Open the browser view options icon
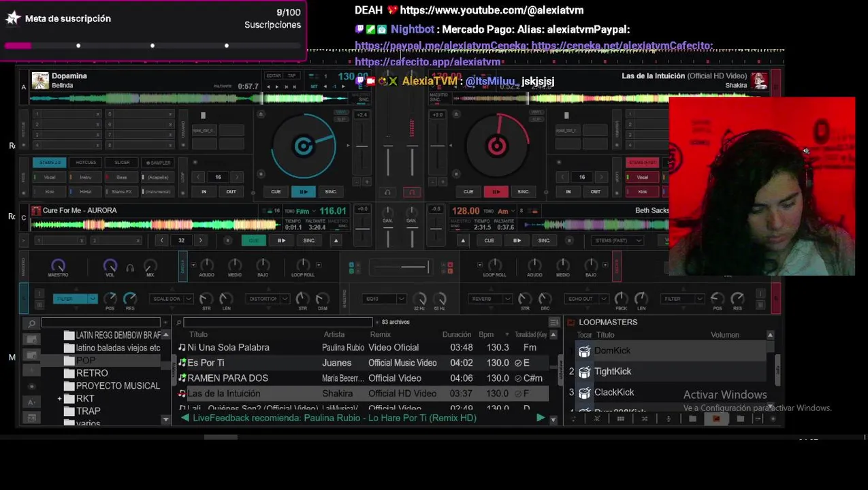 (553, 322)
